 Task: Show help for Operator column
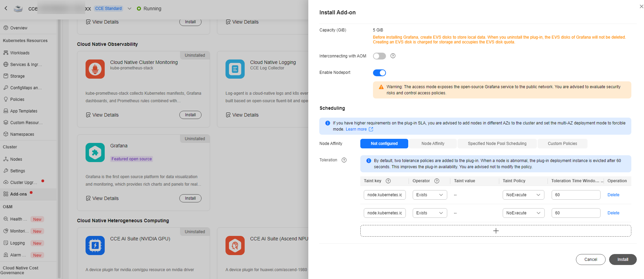pos(437,181)
